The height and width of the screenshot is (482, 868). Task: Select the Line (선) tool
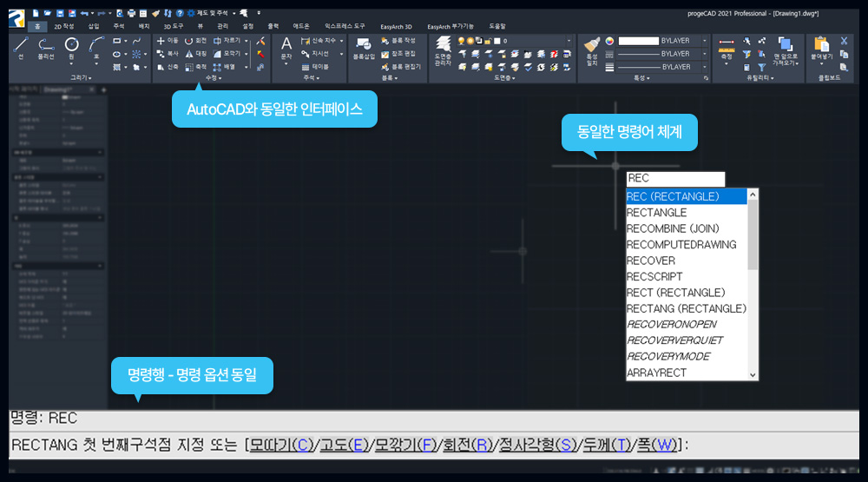(21, 48)
